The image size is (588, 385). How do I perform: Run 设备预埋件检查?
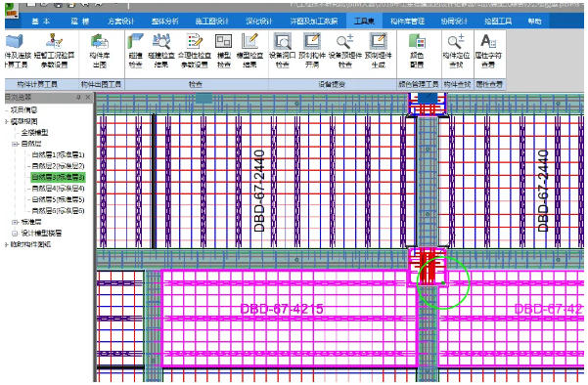pos(345,51)
